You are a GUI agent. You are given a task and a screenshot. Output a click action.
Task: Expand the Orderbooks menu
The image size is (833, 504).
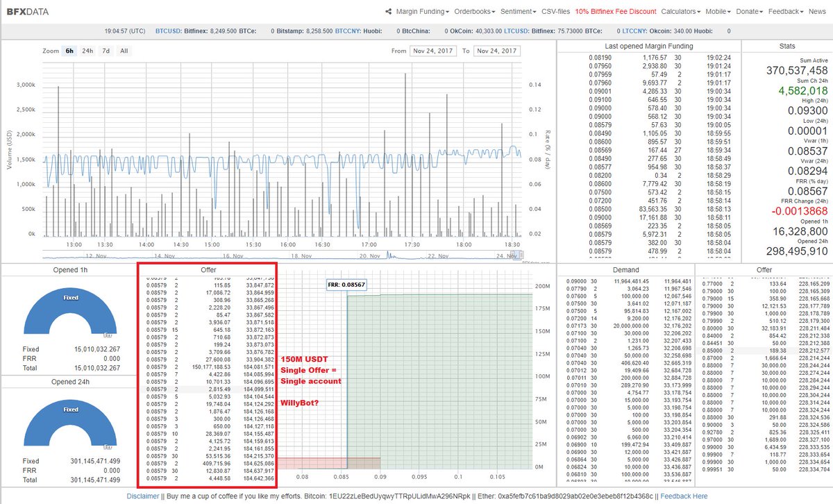475,12
